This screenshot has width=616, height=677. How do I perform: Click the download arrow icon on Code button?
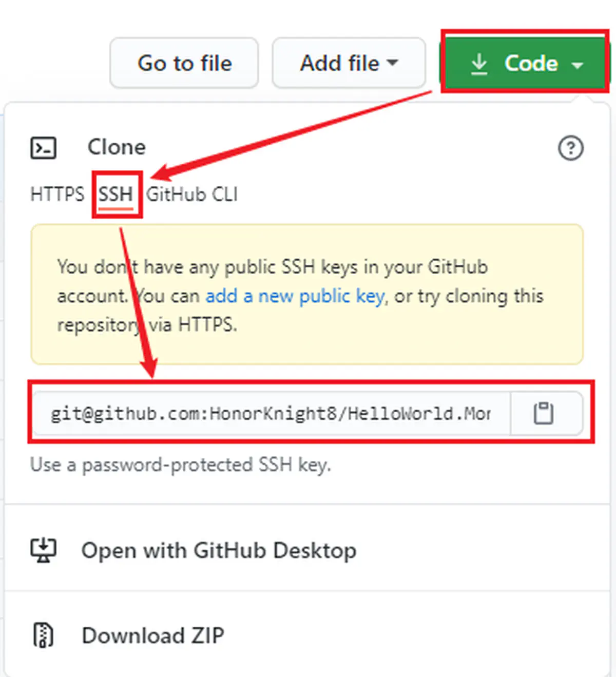coord(479,64)
